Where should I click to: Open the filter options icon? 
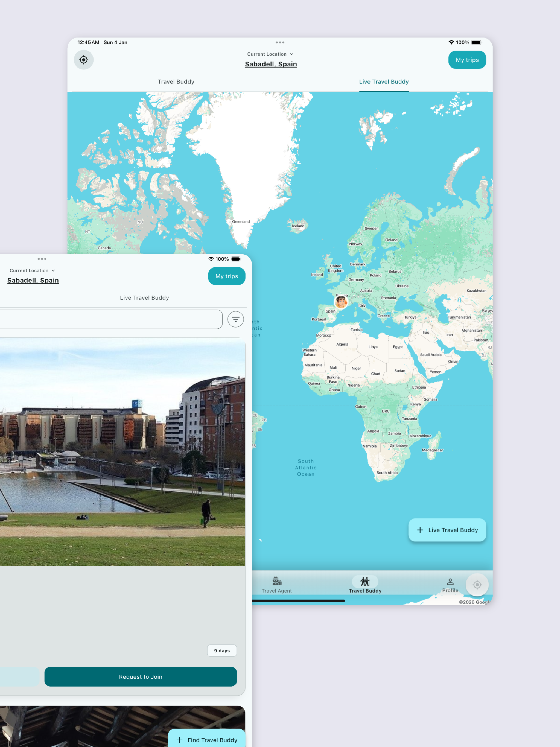236,319
